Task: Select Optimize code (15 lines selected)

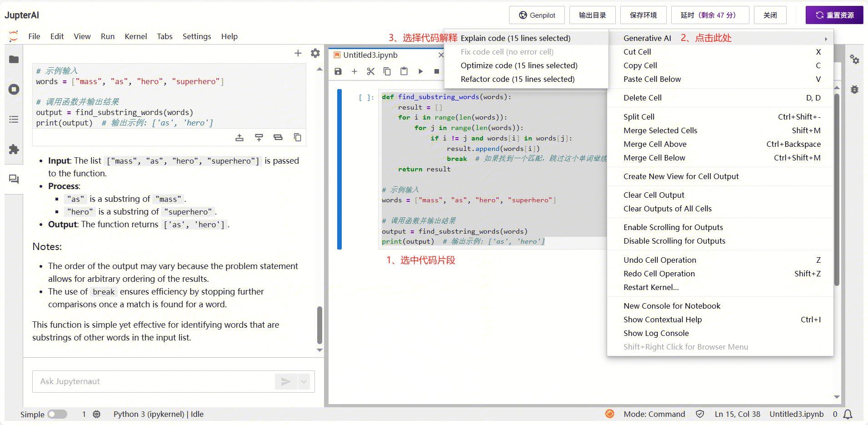Action: [526, 65]
